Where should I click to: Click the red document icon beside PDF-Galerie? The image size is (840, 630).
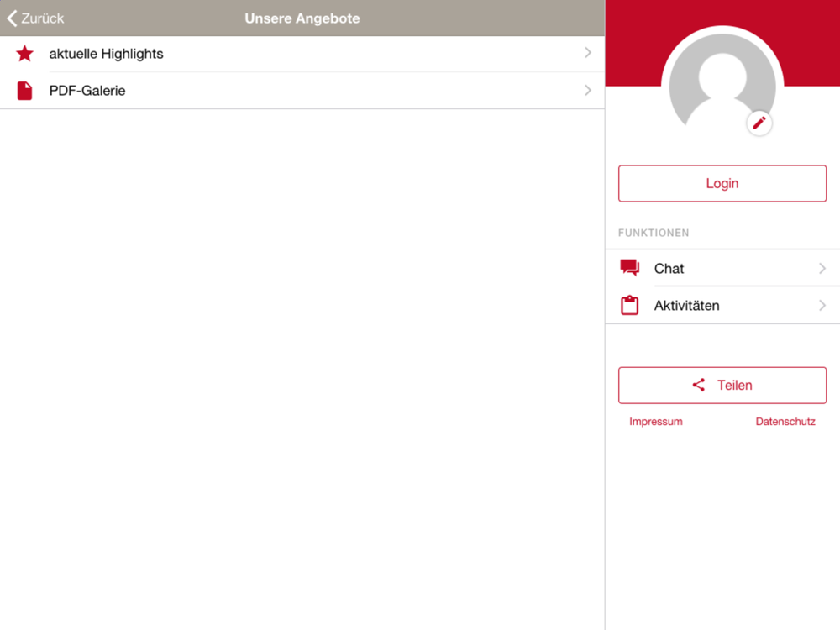pos(24,91)
